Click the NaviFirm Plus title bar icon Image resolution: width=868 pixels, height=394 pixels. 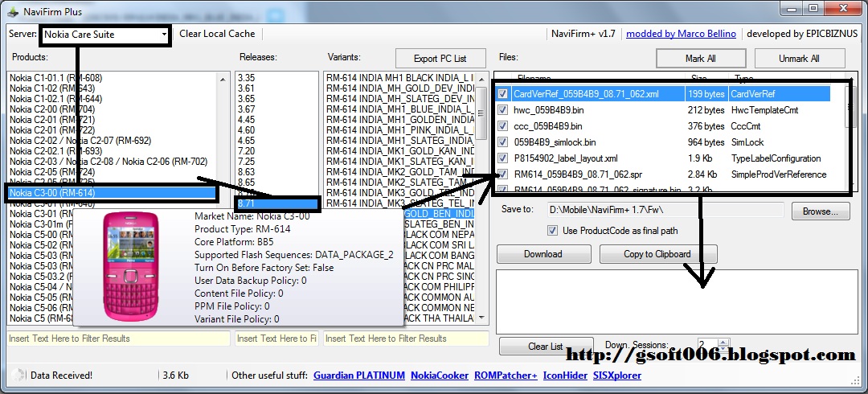click(12, 11)
